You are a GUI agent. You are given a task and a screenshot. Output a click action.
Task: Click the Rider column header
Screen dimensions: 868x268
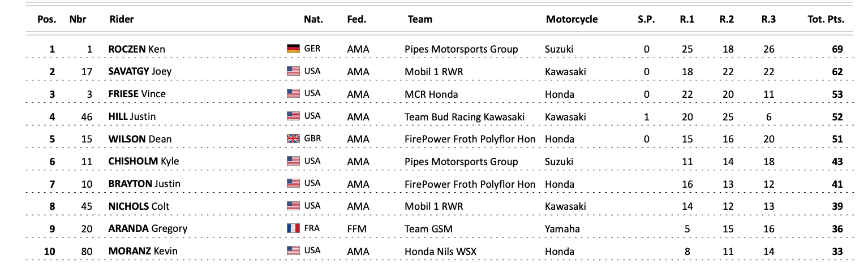click(121, 19)
